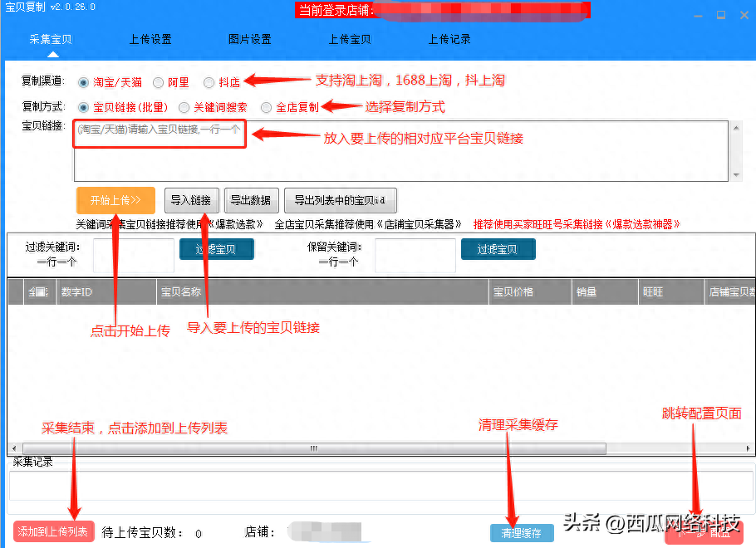This screenshot has height=548, width=756.
Task: Switch to the 上传设置 tab
Action: coord(150,39)
